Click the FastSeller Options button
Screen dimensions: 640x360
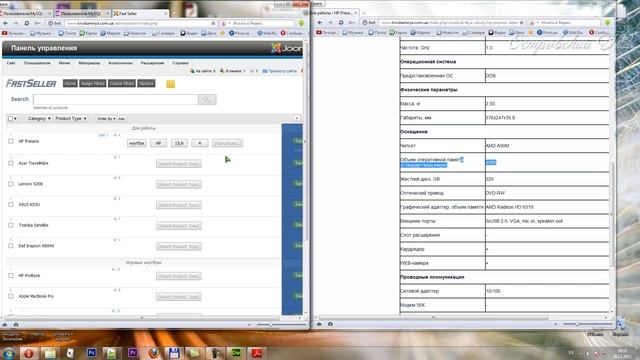pyautogui.click(x=146, y=83)
